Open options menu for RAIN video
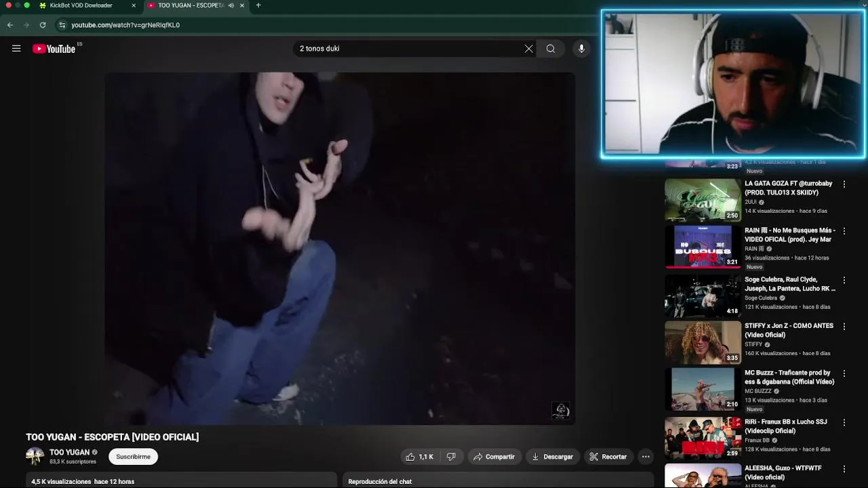The height and width of the screenshot is (488, 868). tap(844, 231)
